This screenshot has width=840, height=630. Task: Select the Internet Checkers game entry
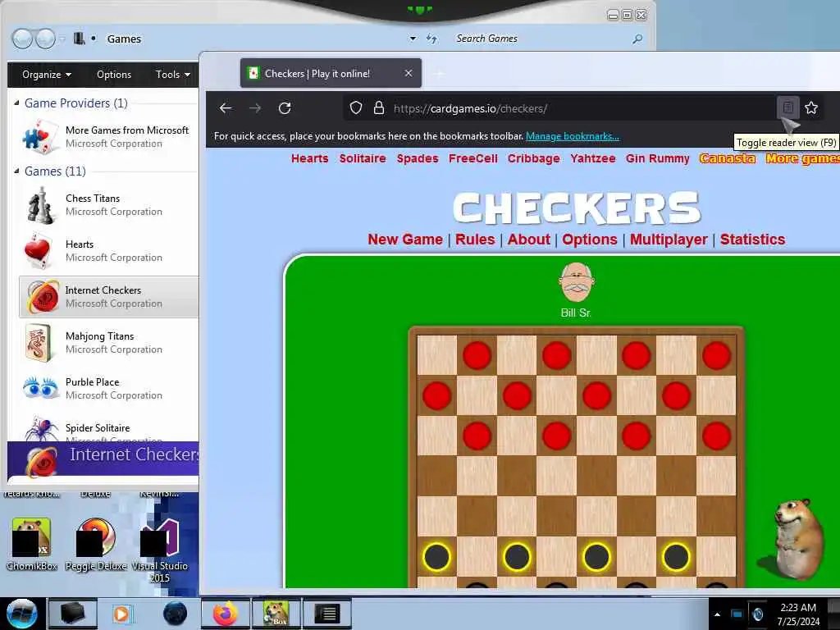(109, 297)
